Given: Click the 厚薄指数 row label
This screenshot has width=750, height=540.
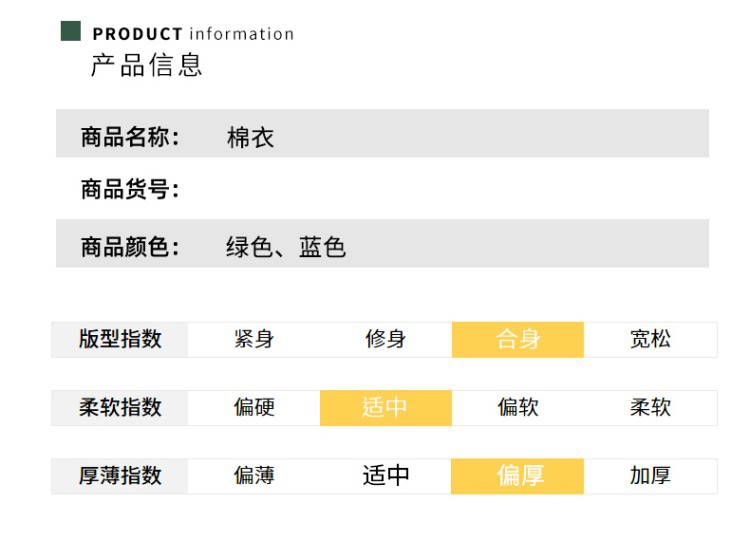Looking at the screenshot, I should pyautogui.click(x=120, y=476).
